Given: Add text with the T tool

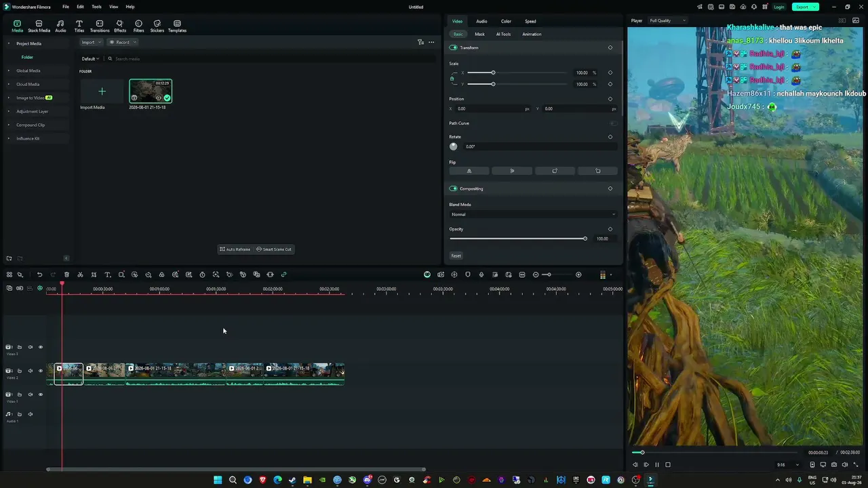Looking at the screenshot, I should [107, 274].
